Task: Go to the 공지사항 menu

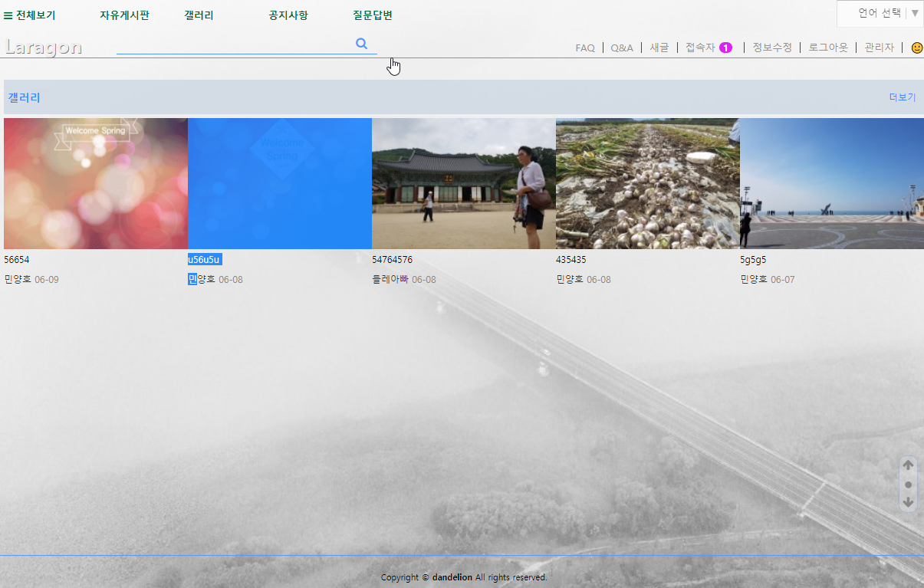Action: tap(288, 15)
